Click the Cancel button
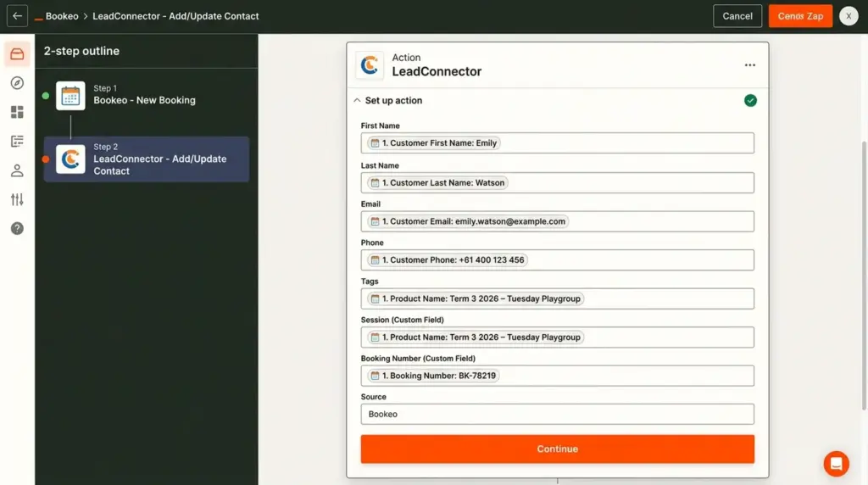The image size is (868, 485). [x=737, y=16]
